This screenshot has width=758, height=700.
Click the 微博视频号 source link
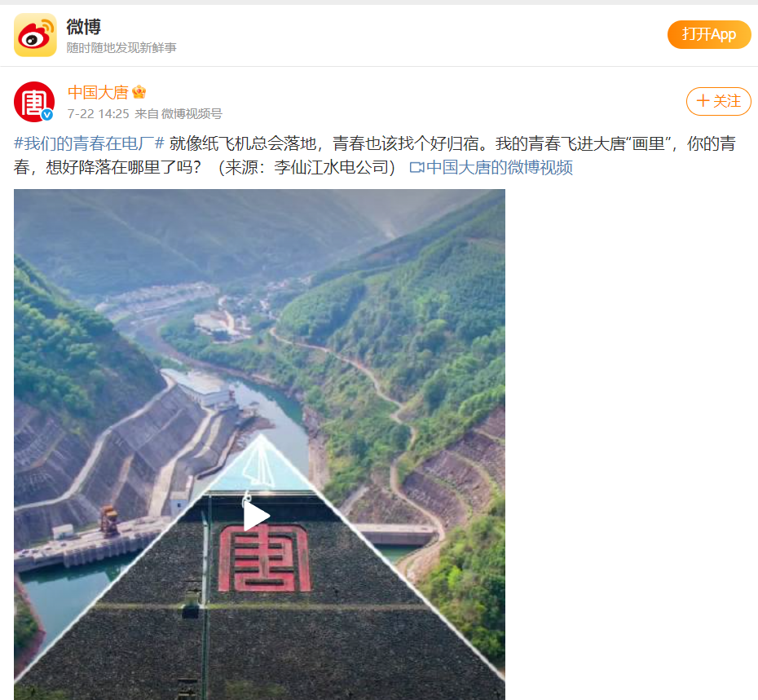pyautogui.click(x=192, y=114)
